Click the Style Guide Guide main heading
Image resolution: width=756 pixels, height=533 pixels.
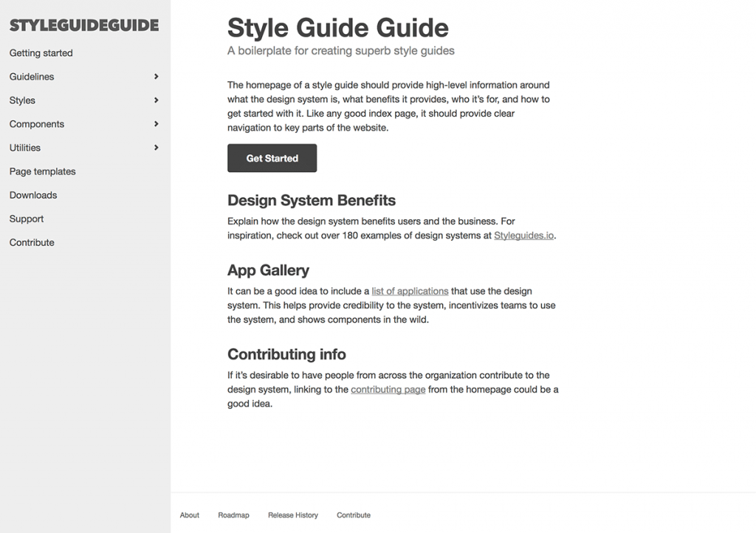[x=338, y=28]
